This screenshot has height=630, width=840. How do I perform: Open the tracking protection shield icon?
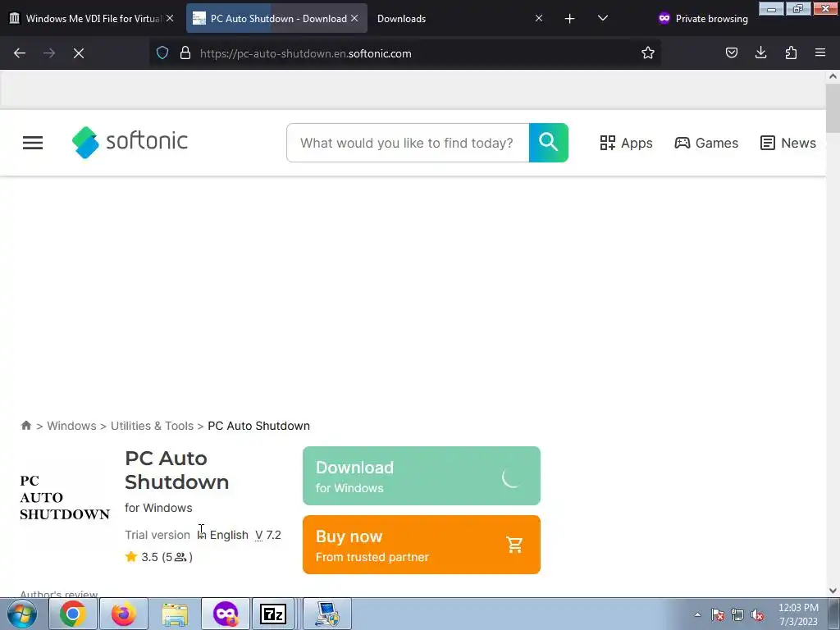click(x=162, y=53)
